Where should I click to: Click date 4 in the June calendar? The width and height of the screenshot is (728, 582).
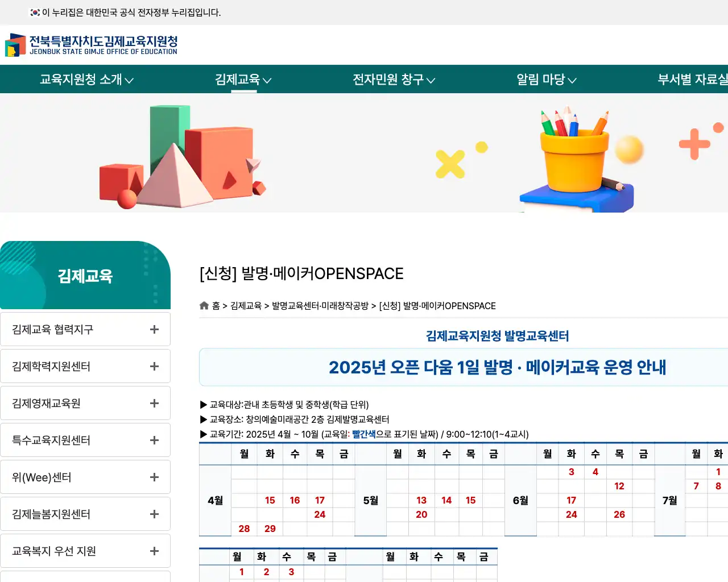pos(595,472)
